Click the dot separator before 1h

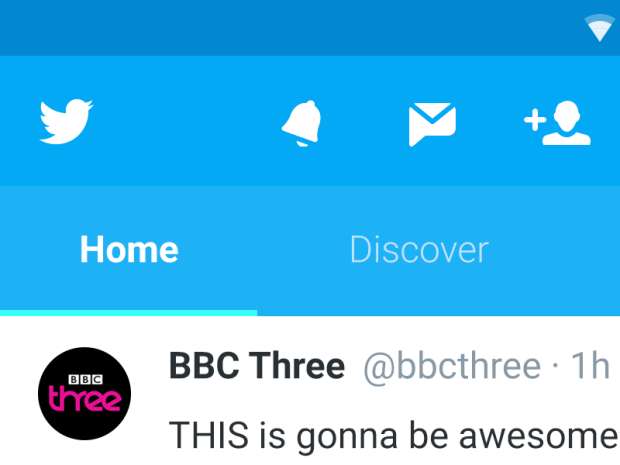tap(556, 367)
